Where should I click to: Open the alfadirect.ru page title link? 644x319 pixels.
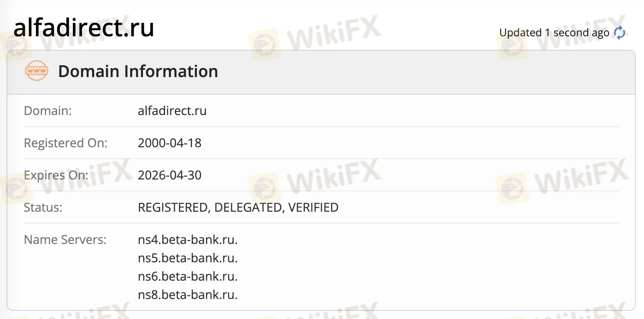click(84, 28)
